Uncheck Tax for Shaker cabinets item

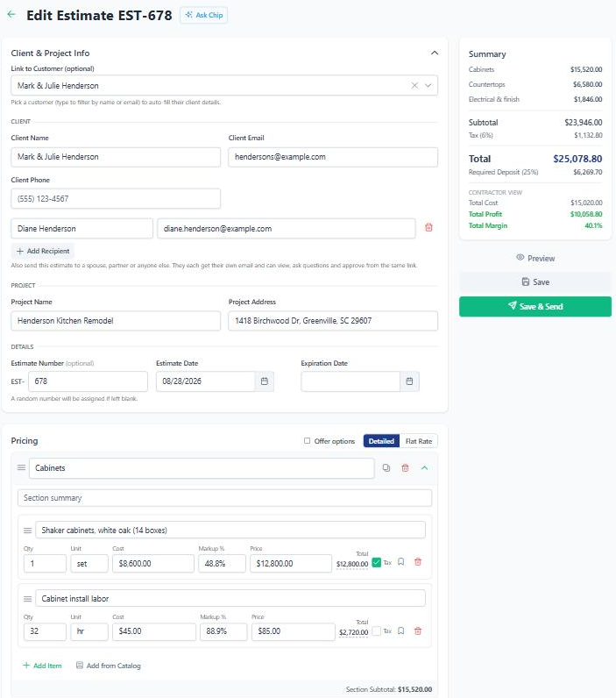click(376, 562)
